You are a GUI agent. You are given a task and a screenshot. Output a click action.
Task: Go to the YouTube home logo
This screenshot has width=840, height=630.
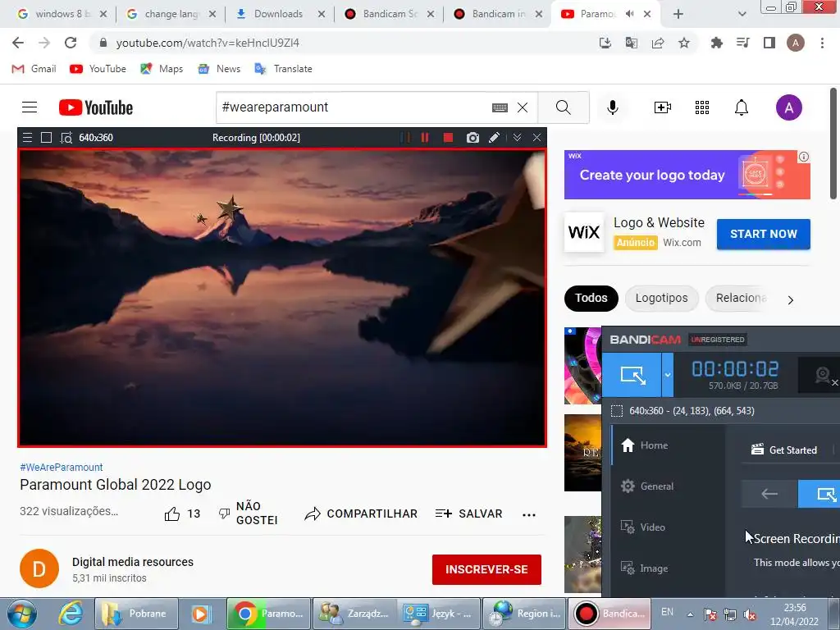[96, 107]
